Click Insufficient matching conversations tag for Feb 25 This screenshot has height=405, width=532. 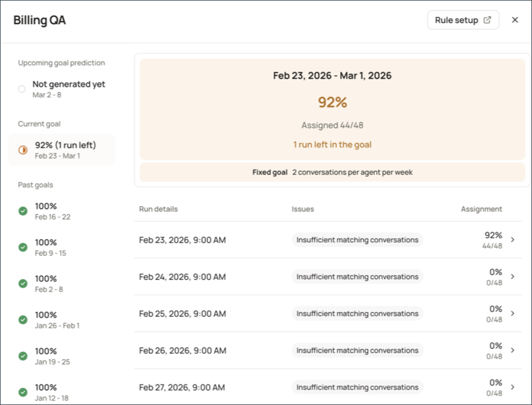coord(357,313)
